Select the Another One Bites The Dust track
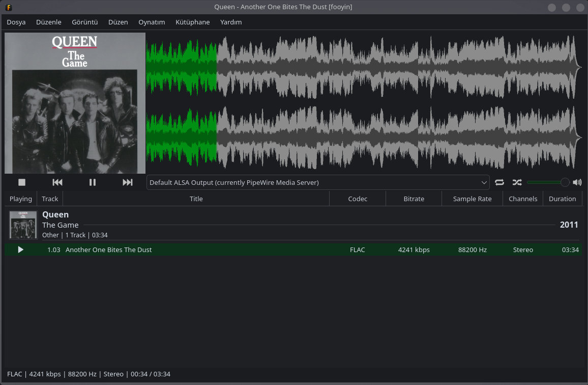 293,250
